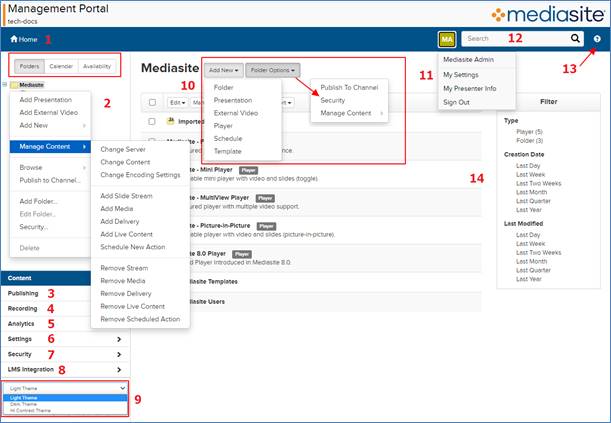Check the Imported row checkbox

click(x=152, y=122)
